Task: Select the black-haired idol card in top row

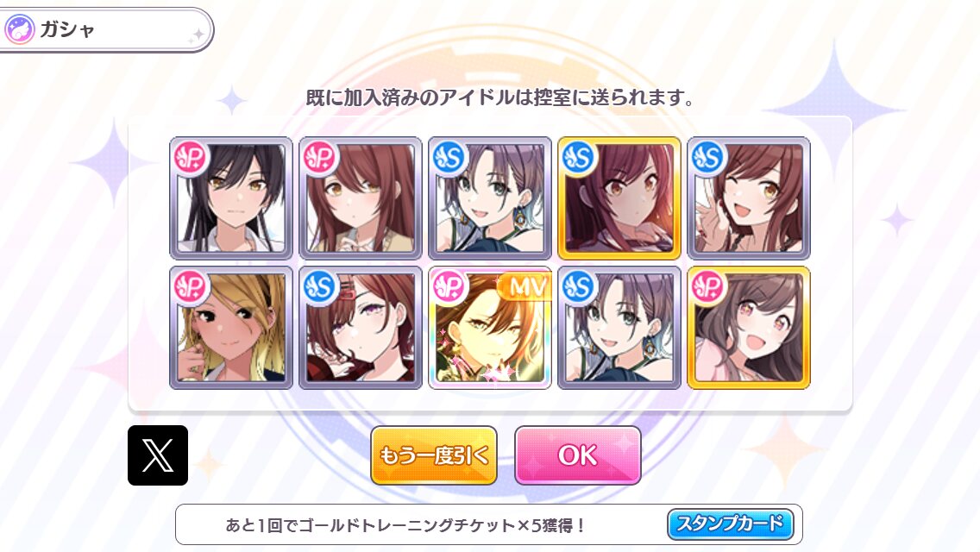Action: [231, 198]
